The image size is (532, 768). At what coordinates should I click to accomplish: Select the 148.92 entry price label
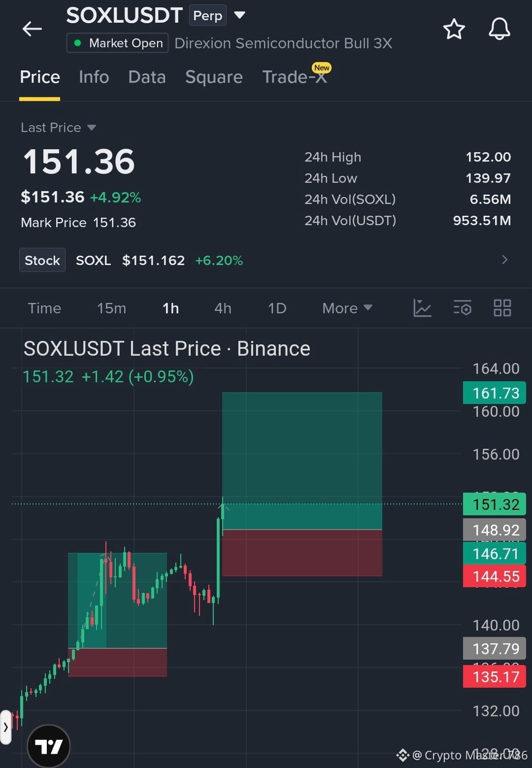[495, 530]
